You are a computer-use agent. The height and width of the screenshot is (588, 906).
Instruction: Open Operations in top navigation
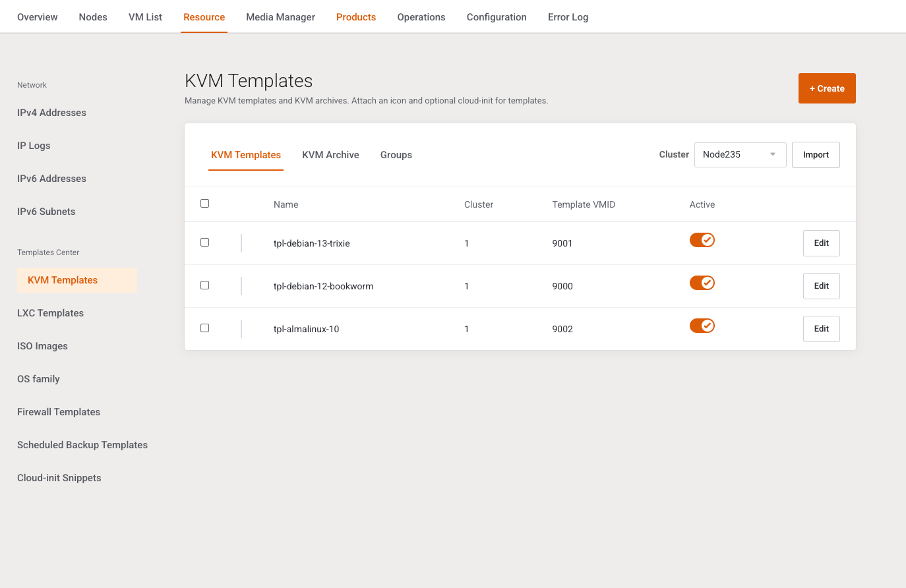[421, 17]
